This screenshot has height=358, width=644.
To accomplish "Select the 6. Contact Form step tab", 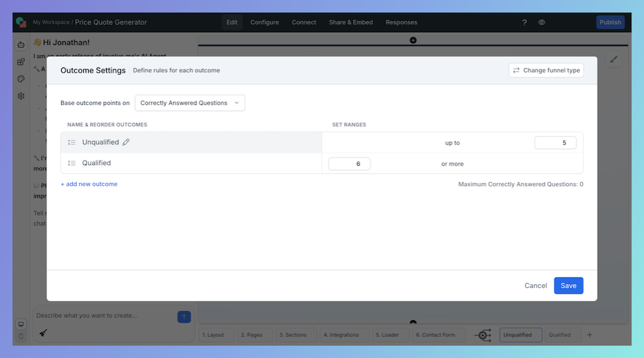I will tap(439, 335).
